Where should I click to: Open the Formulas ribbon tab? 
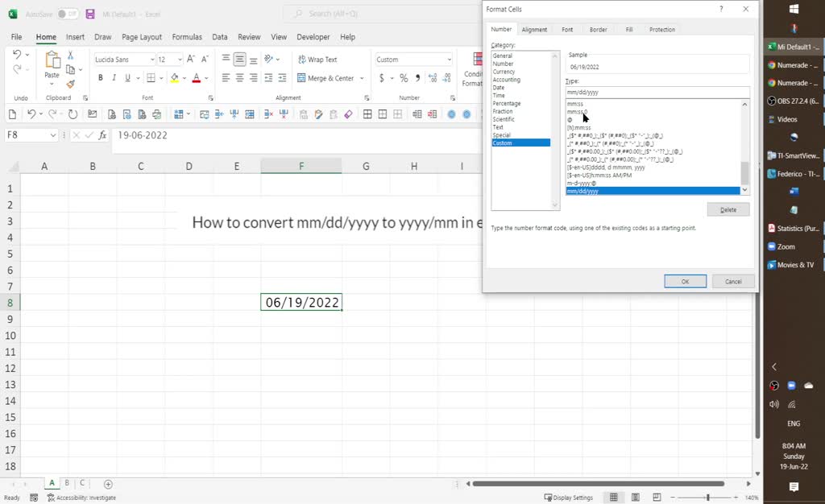click(187, 36)
